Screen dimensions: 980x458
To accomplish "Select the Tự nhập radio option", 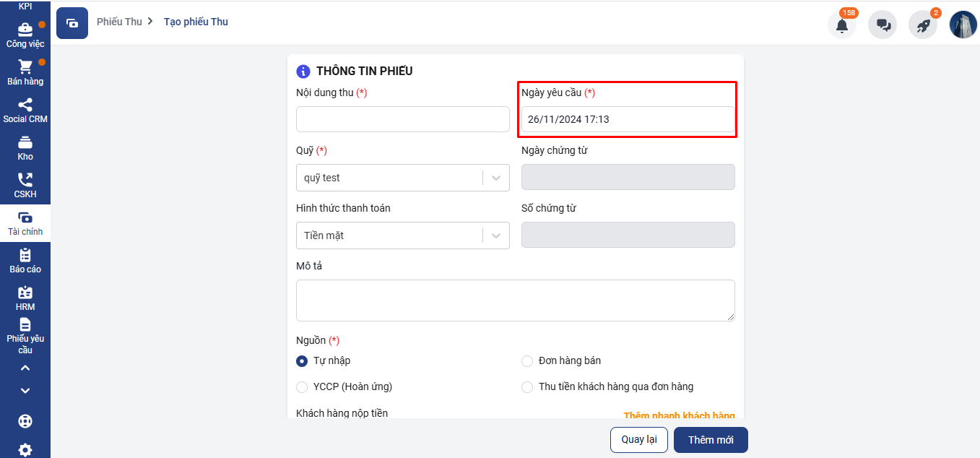I will (302, 361).
